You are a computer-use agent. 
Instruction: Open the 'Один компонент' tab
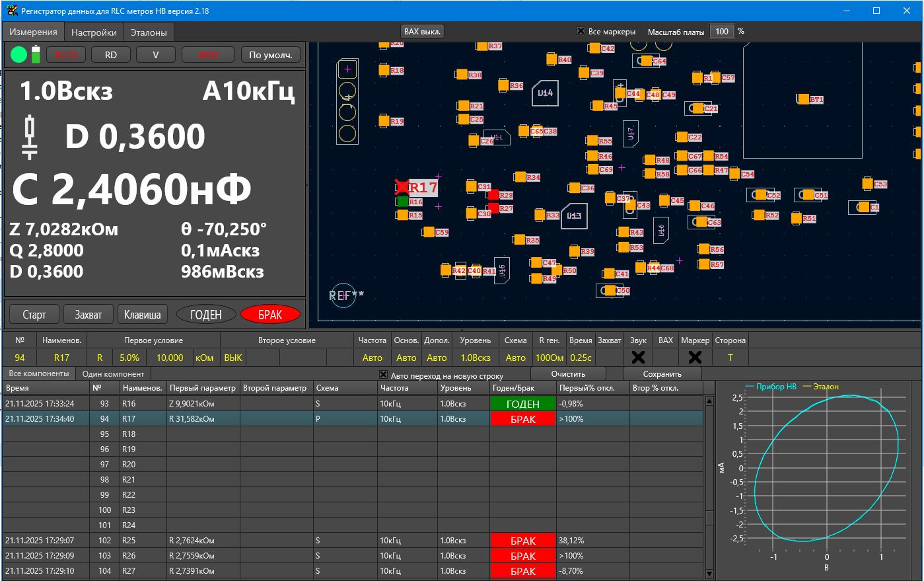click(x=113, y=374)
